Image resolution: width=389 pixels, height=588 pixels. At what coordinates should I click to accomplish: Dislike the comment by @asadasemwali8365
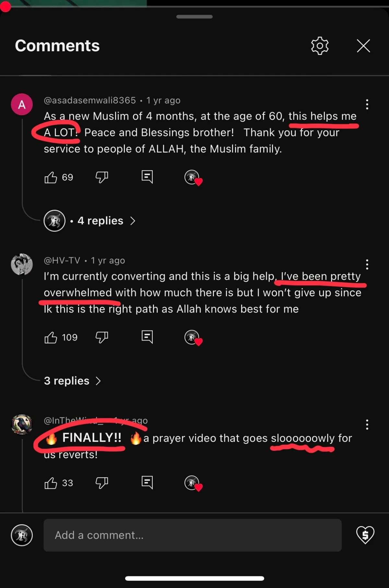[x=102, y=177]
